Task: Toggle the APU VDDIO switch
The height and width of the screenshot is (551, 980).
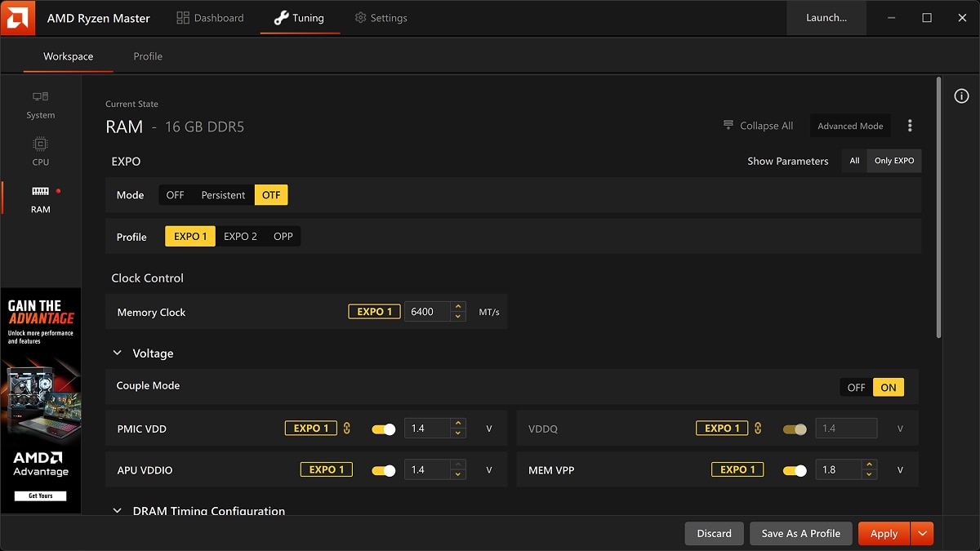Action: point(384,470)
